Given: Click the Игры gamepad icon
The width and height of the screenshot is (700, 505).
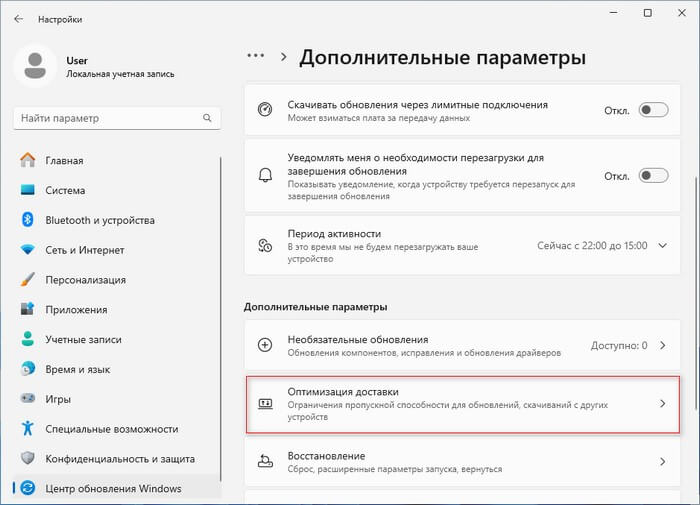Looking at the screenshot, I should pyautogui.click(x=28, y=398).
